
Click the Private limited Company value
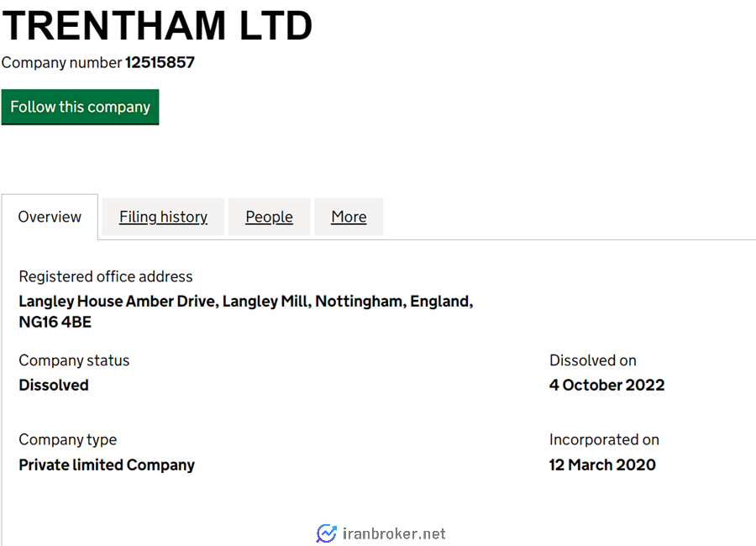107,465
